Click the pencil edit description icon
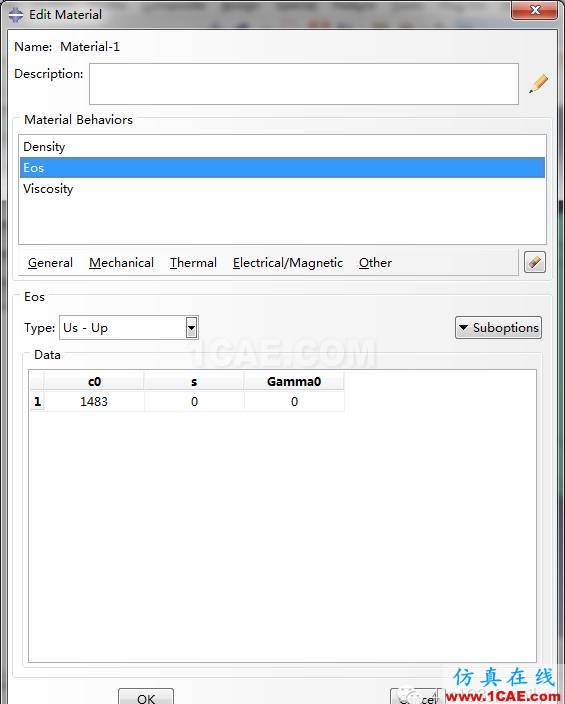Viewport: 565px width, 704px height. (539, 84)
